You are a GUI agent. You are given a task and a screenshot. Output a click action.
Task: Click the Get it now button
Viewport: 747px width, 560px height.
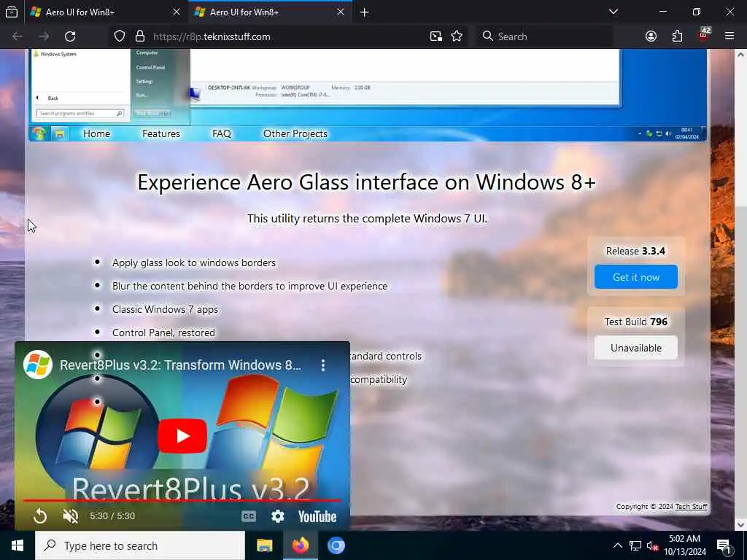click(x=635, y=276)
